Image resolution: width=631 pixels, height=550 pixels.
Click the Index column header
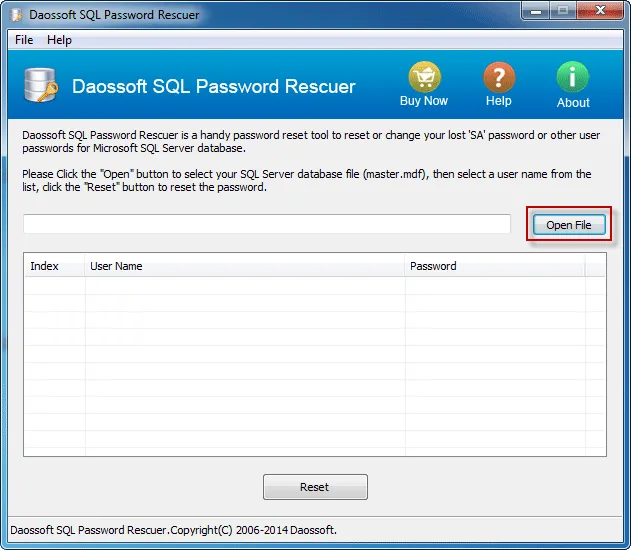(x=55, y=266)
